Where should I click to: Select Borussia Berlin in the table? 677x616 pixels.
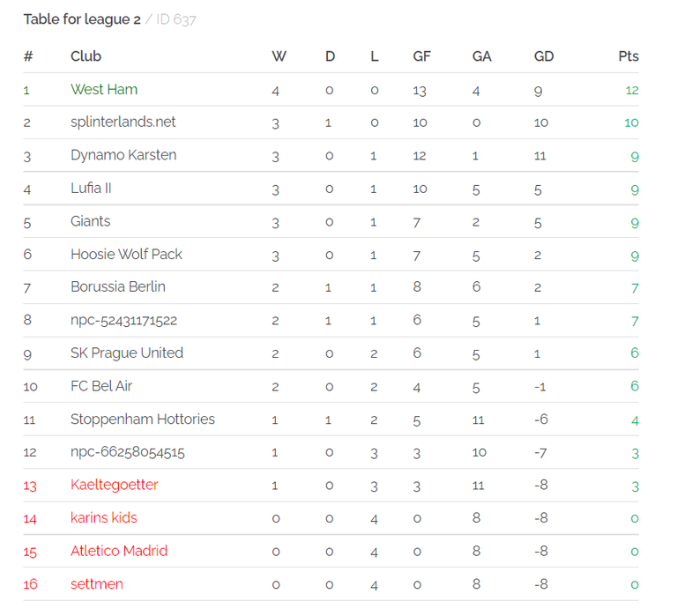[x=118, y=287]
